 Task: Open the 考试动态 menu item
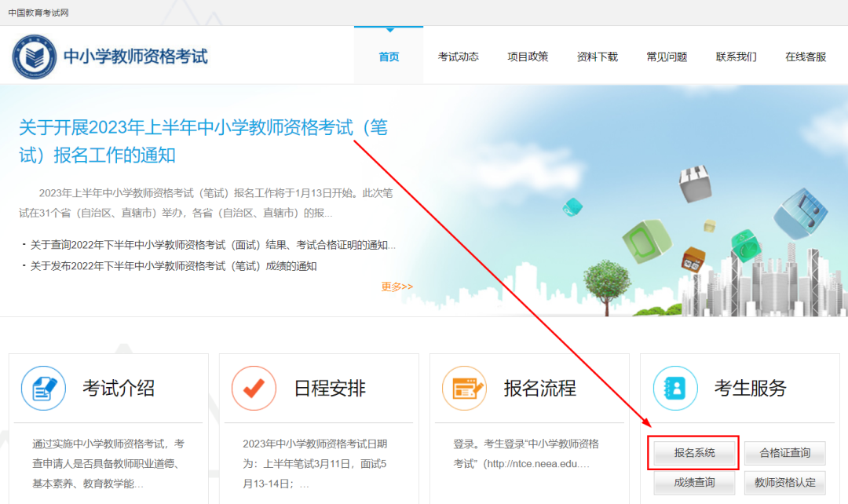[458, 57]
